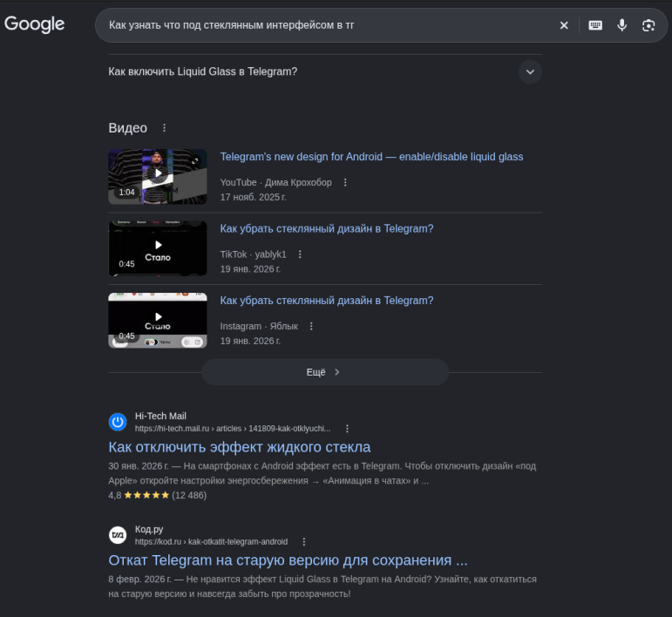Open the on-screen keyboard input tool
The height and width of the screenshot is (617, 672).
595,26
